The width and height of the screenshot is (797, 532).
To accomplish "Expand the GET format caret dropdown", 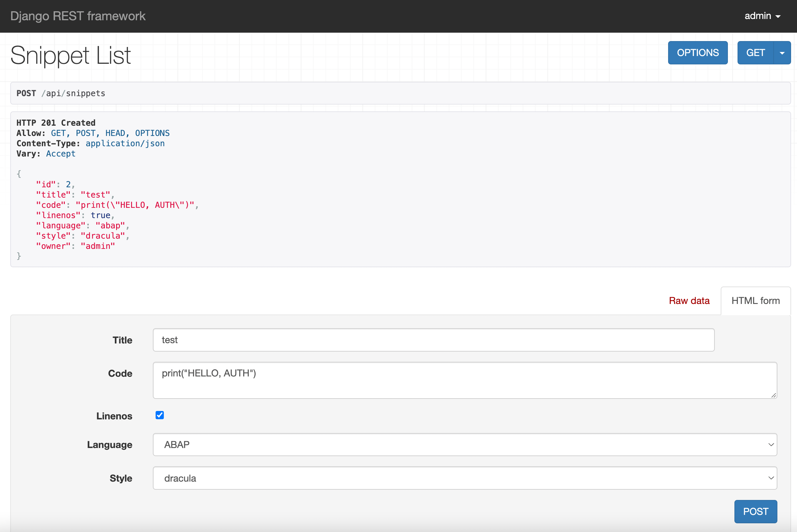I will 782,53.
